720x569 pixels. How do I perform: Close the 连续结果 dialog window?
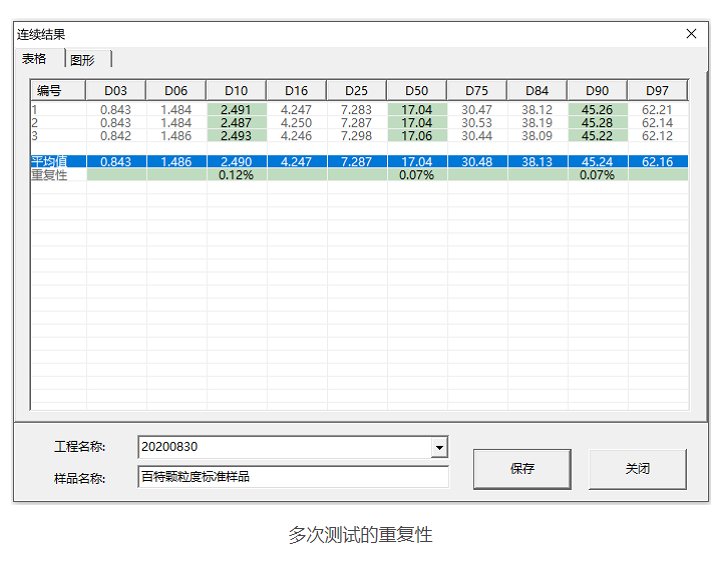[691, 34]
